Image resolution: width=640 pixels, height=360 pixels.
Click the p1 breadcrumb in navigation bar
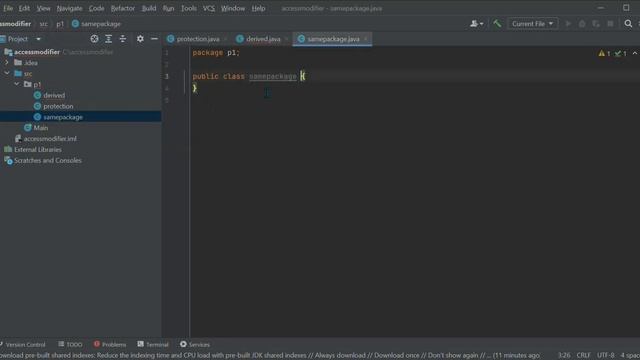pyautogui.click(x=60, y=24)
